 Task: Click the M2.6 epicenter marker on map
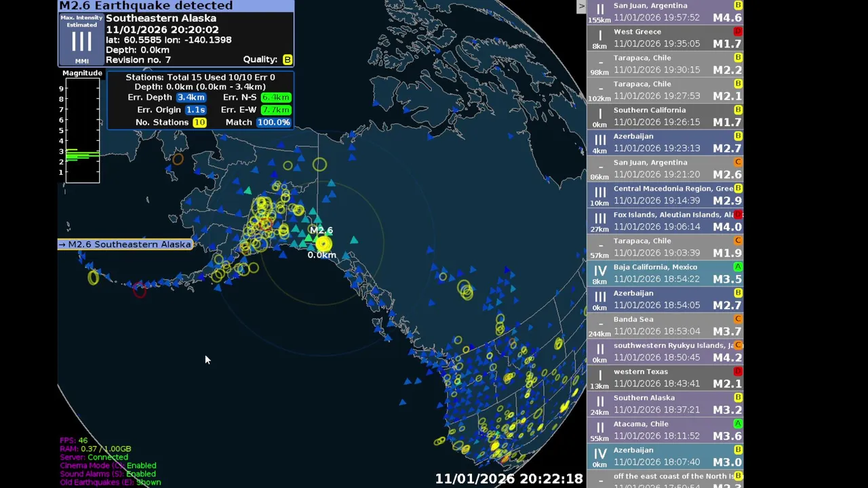pyautogui.click(x=323, y=244)
